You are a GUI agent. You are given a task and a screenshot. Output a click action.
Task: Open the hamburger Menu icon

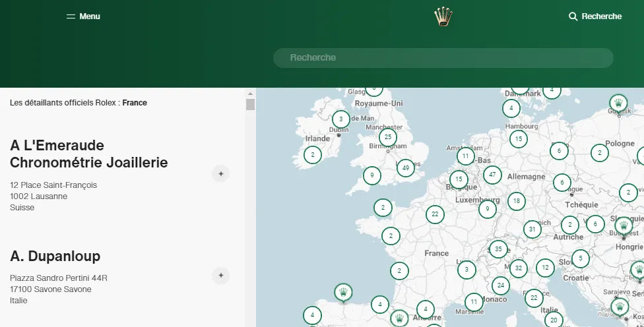point(71,16)
